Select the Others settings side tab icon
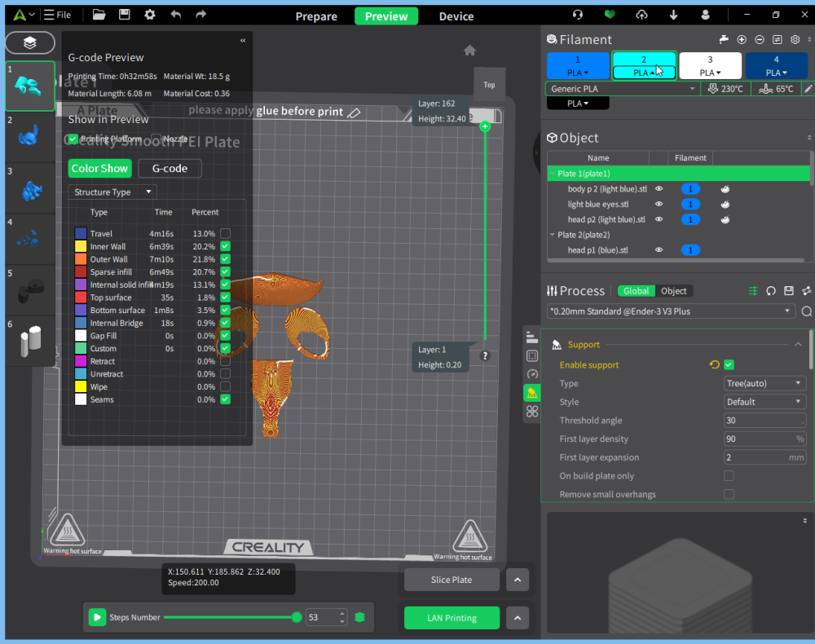This screenshot has height=644, width=815. tap(531, 412)
